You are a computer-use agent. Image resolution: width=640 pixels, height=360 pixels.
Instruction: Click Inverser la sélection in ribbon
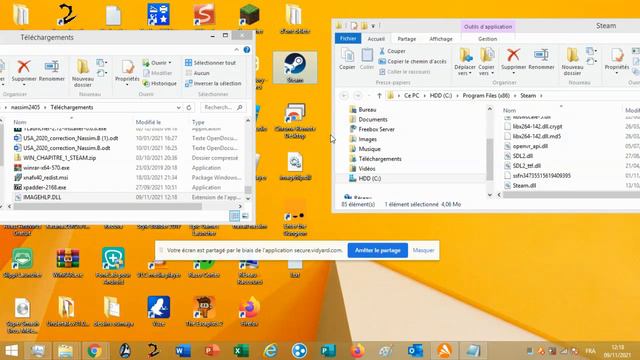213,83
